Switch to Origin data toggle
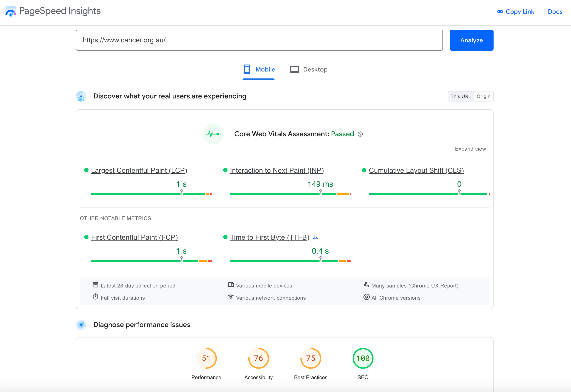Screen dimensions: 571x392 point(483,96)
